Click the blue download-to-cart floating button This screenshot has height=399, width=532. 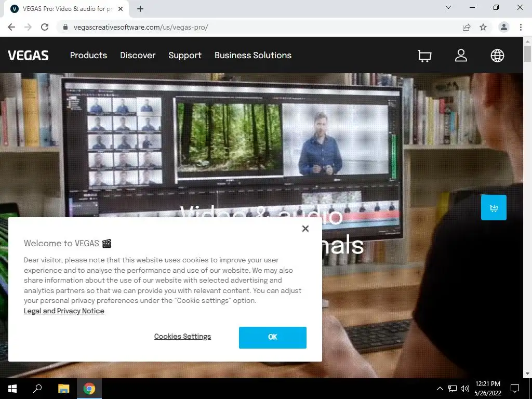pos(494,208)
